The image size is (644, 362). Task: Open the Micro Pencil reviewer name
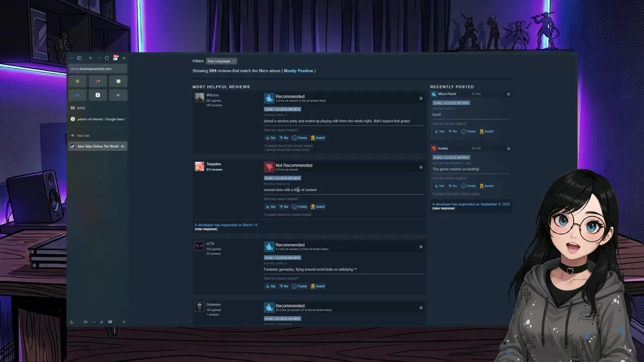[x=447, y=94]
